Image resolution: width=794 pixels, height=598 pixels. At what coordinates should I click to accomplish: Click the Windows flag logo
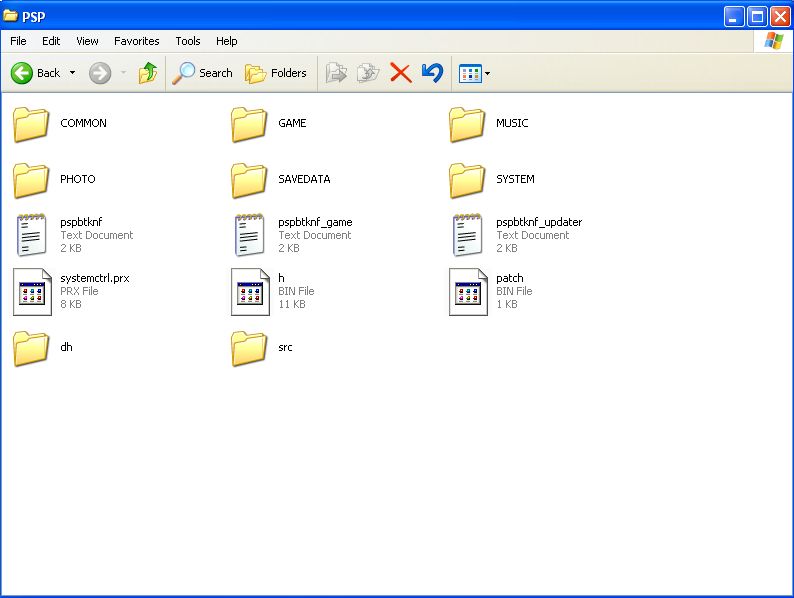point(773,41)
